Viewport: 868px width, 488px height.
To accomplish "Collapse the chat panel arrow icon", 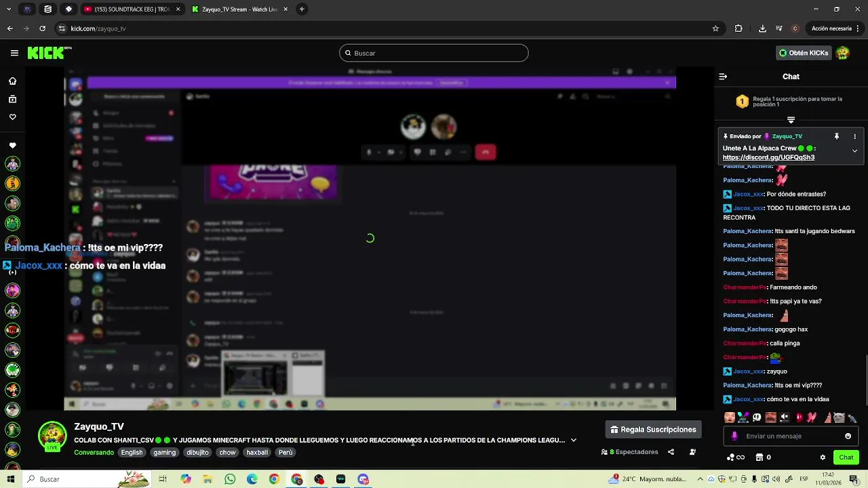I will (723, 77).
